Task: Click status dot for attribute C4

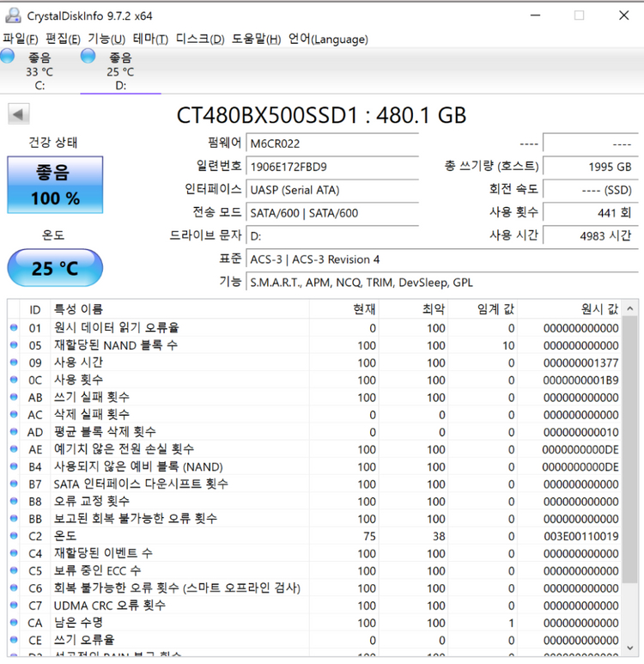Action: coord(14,553)
